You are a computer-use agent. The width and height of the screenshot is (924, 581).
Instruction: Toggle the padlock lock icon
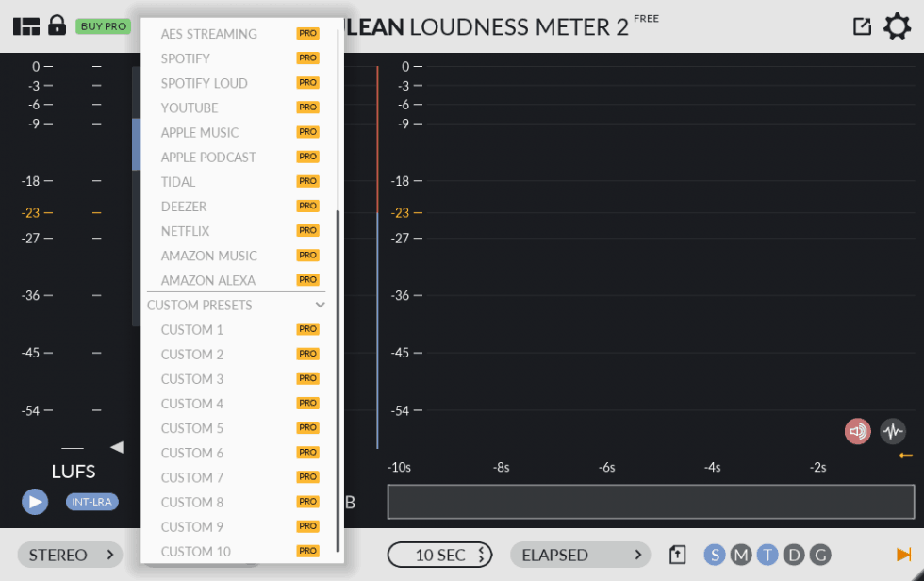[x=58, y=25]
